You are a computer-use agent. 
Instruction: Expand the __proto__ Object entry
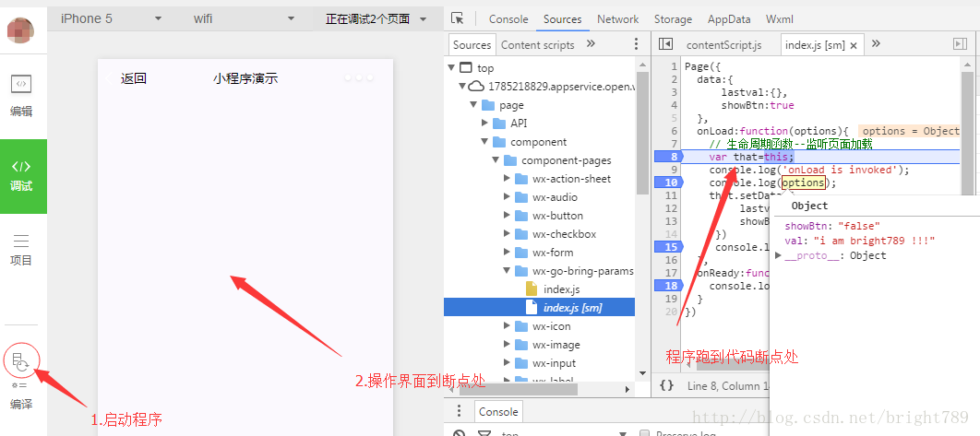(778, 255)
